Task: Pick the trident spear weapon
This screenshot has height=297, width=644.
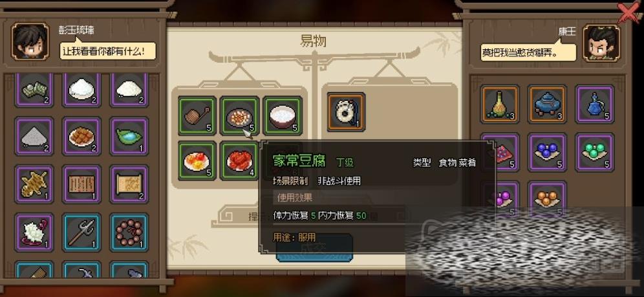Action: (x=81, y=232)
